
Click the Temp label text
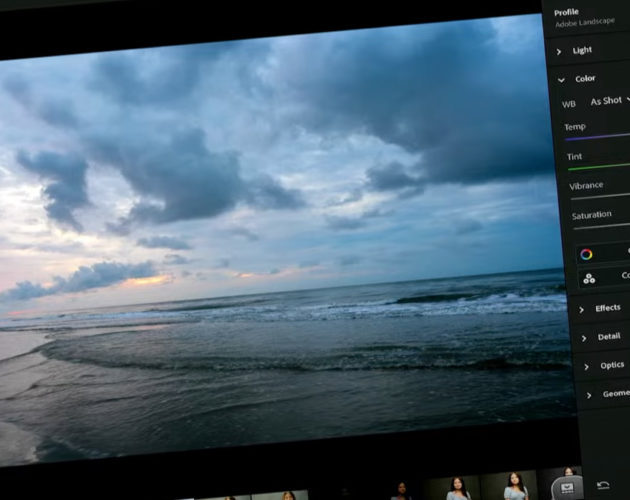(x=575, y=127)
